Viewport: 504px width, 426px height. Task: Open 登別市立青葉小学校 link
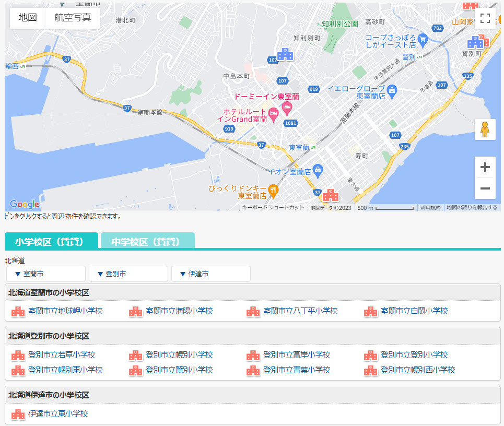coord(297,370)
